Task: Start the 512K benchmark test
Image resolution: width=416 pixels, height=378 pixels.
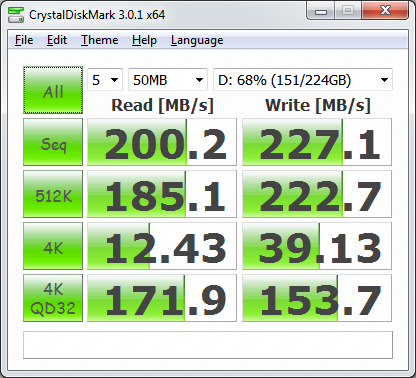Action: 53,194
